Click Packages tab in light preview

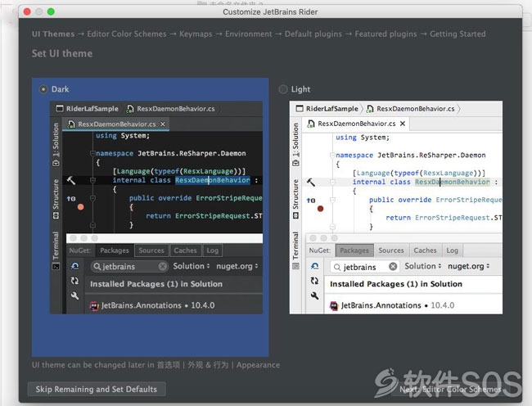[x=354, y=250]
